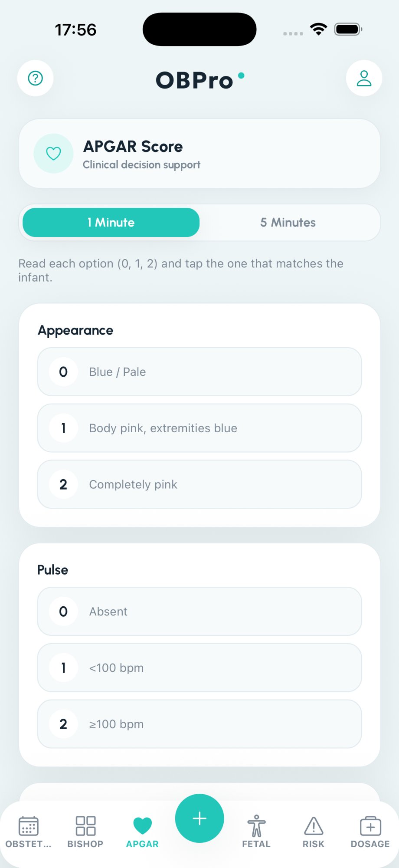This screenshot has width=399, height=868.
Task: Go to the Bishop score tab
Action: pyautogui.click(x=85, y=826)
